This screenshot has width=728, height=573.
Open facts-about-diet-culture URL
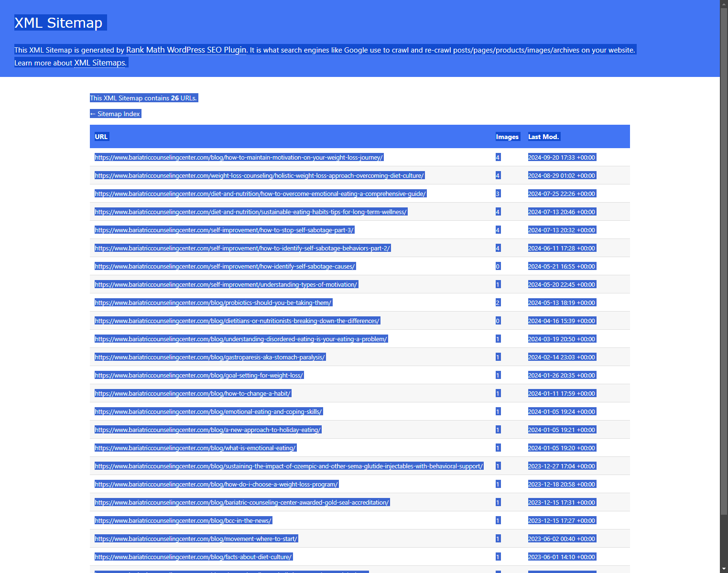click(x=193, y=557)
